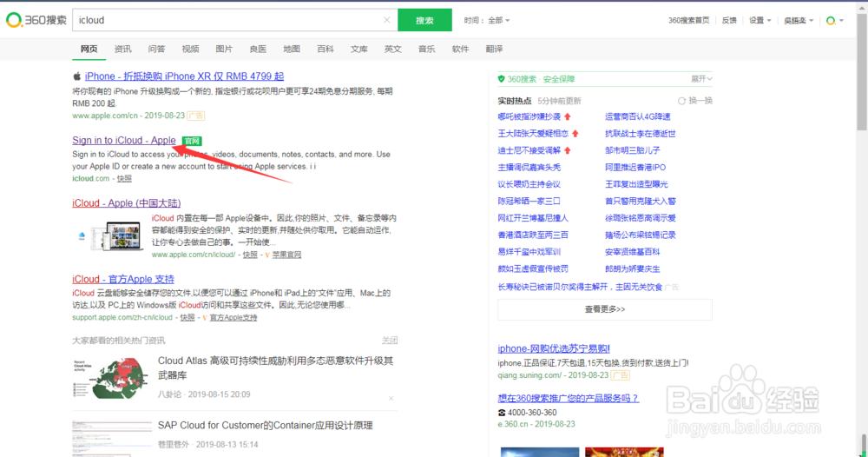Image resolution: width=868 pixels, height=457 pixels.
Task: Click the green 搜索 button
Action: [424, 20]
